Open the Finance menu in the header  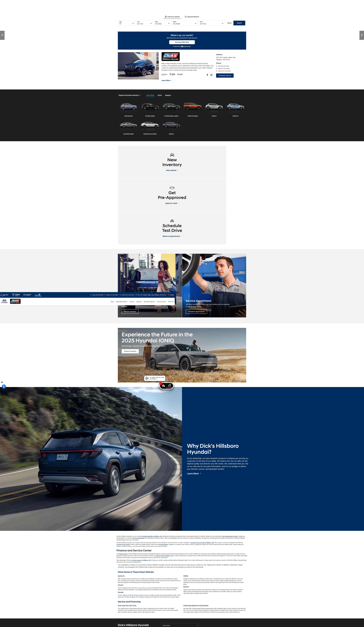pos(132,302)
